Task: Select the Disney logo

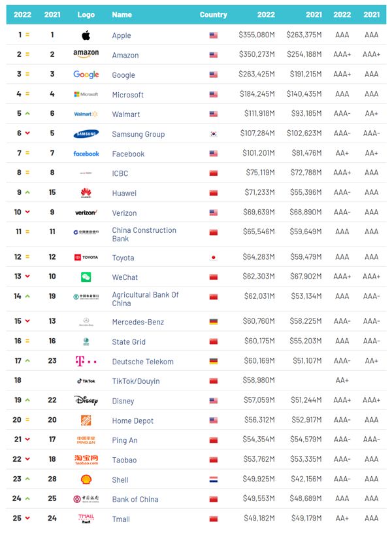Action: [86, 400]
